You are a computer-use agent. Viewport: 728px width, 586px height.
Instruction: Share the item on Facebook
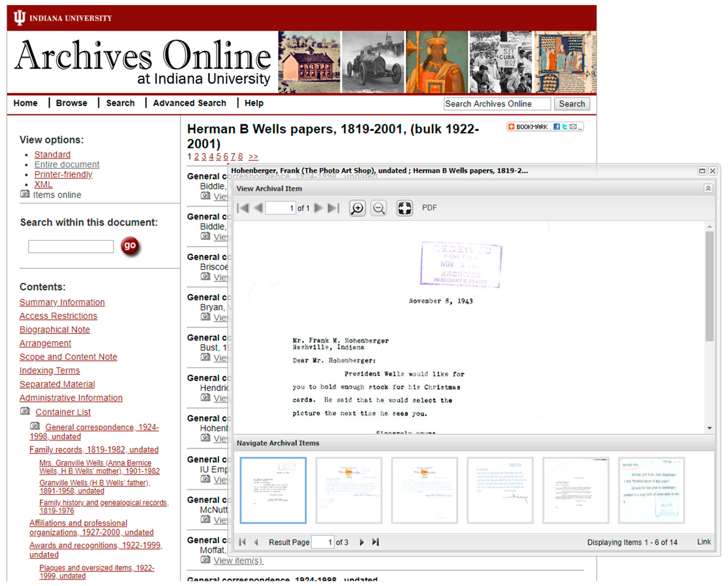point(556,127)
